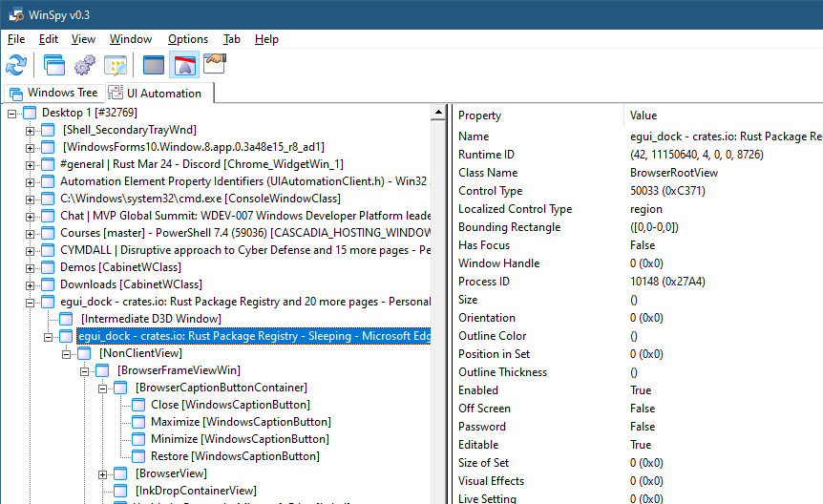Click the icon beside Intermediate D3D Window

[x=66, y=319]
